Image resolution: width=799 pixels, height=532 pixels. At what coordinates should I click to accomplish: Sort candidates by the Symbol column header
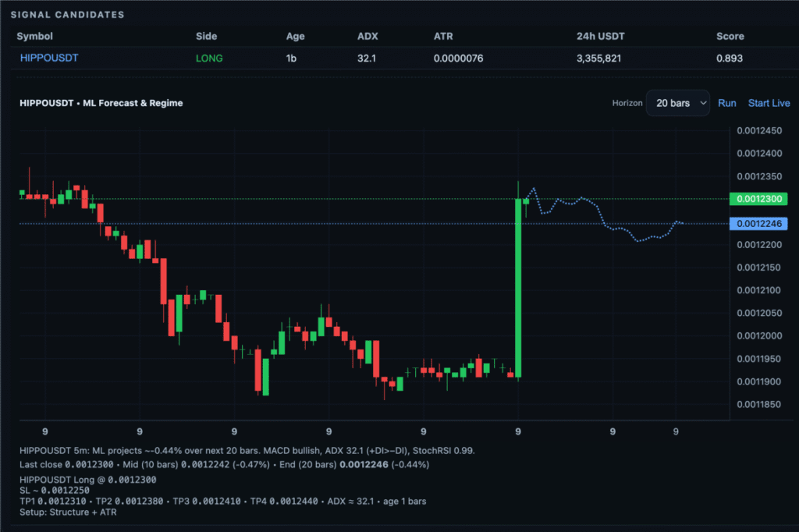(35, 36)
